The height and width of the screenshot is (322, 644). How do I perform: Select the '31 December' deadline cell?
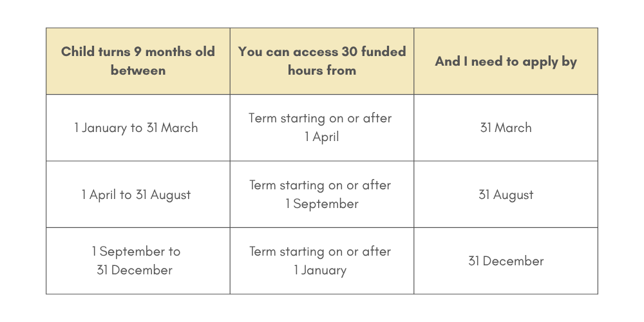(x=506, y=261)
